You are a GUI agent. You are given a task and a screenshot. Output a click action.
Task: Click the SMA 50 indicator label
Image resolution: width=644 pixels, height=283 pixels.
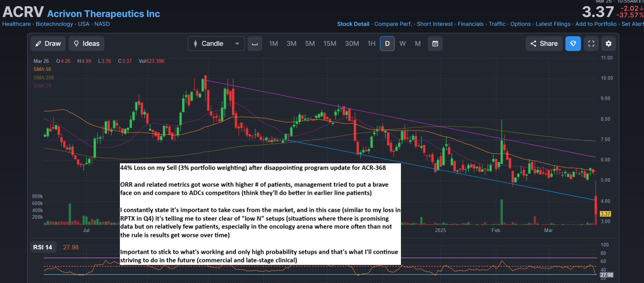click(42, 69)
